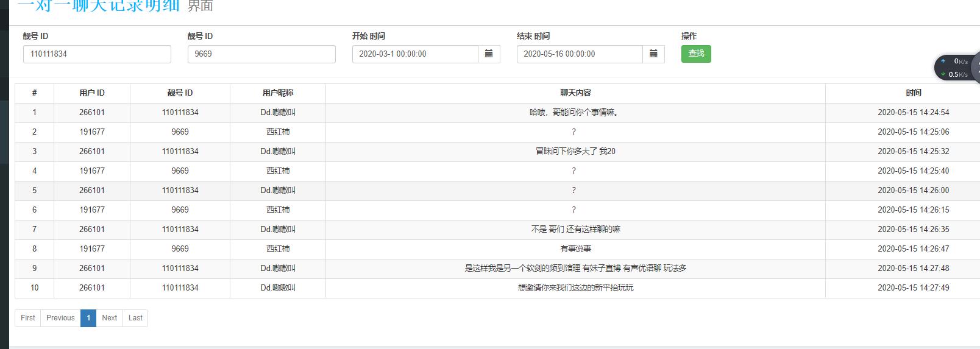Select row 8 message 有事说事
The height and width of the screenshot is (349, 980).
click(x=575, y=249)
